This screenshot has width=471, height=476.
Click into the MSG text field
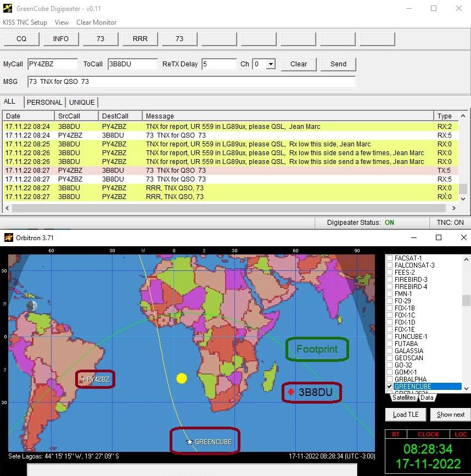pyautogui.click(x=191, y=82)
